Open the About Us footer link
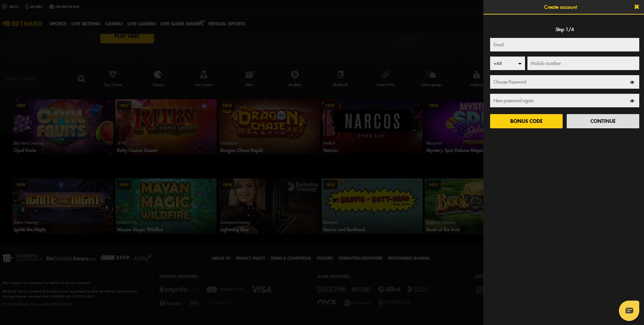Viewport: 644px width, 325px height. (x=221, y=258)
